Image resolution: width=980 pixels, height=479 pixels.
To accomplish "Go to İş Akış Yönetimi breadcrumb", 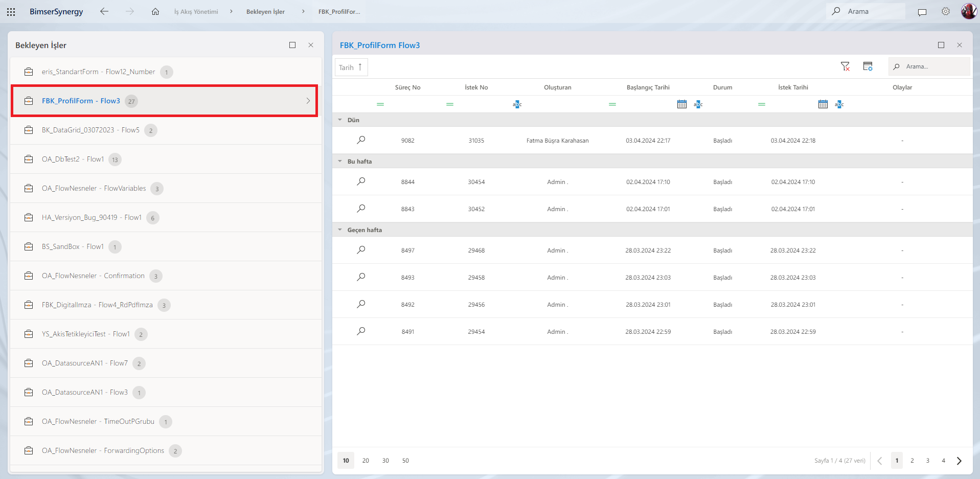I will pos(196,12).
